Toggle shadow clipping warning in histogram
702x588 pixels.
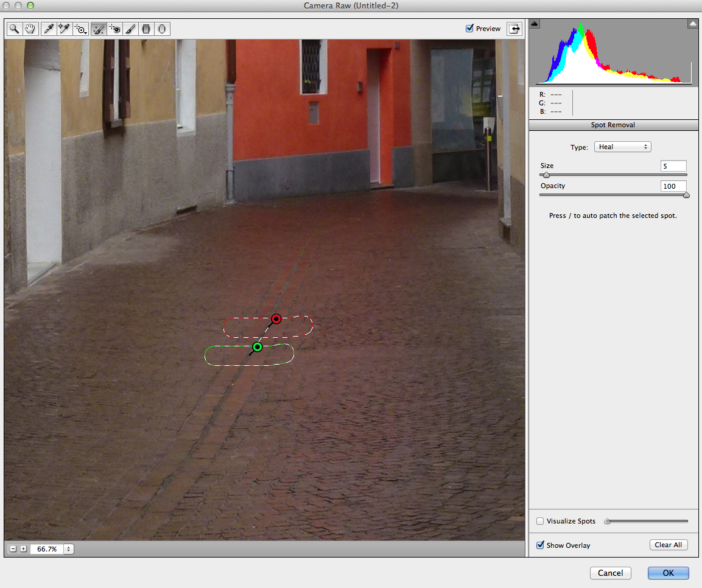pyautogui.click(x=535, y=24)
